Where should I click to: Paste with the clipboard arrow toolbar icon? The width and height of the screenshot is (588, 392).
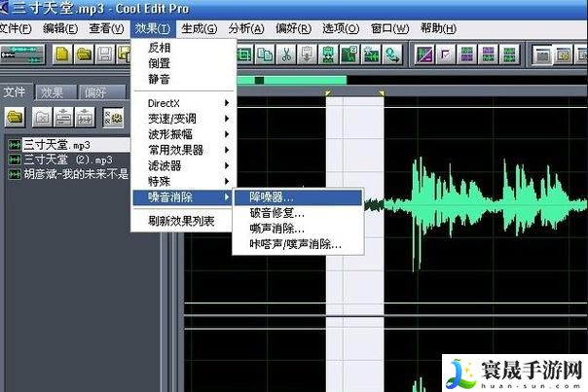[307, 54]
